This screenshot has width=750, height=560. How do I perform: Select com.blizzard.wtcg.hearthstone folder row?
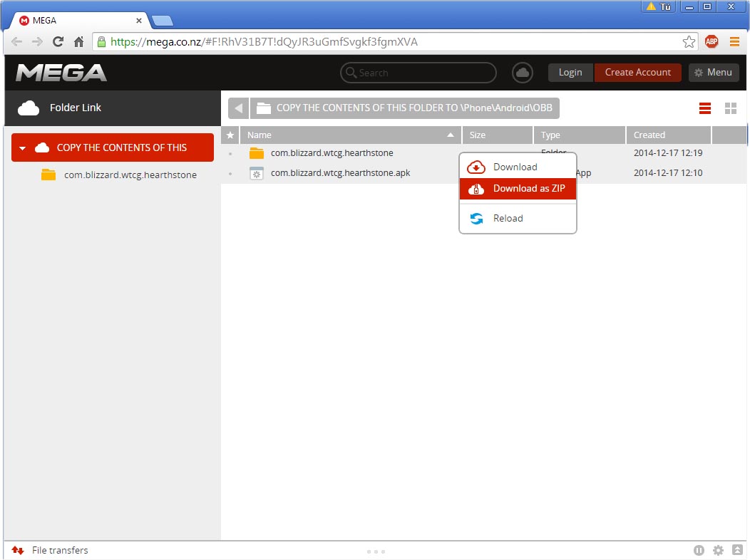pyautogui.click(x=483, y=153)
